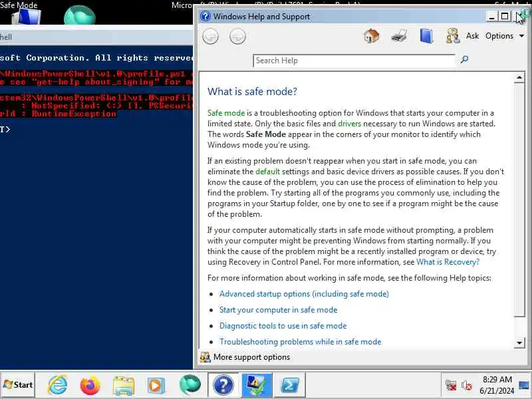Click the Help window title icon
This screenshot has width=532, height=399.
[205, 16]
